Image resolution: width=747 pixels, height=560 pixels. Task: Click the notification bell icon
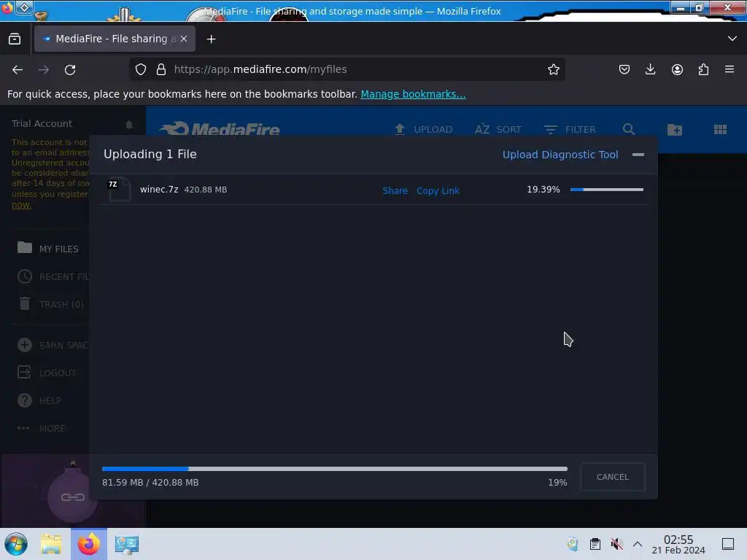tap(129, 125)
